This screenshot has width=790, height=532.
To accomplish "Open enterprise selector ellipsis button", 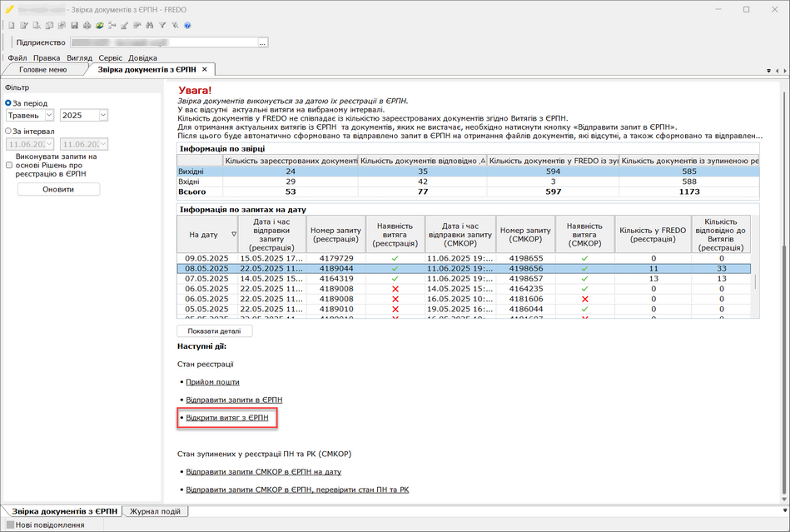I will pyautogui.click(x=262, y=42).
